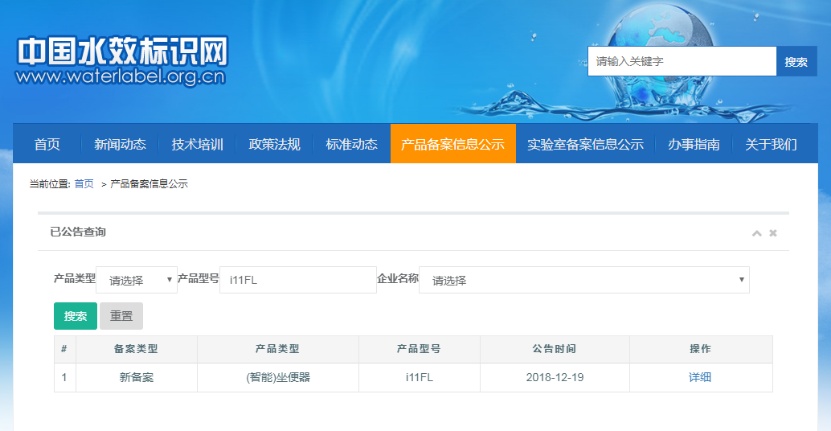The width and height of the screenshot is (831, 431).
Task: Collapse the 已公告查询 panel with chevron icon
Action: tap(756, 233)
